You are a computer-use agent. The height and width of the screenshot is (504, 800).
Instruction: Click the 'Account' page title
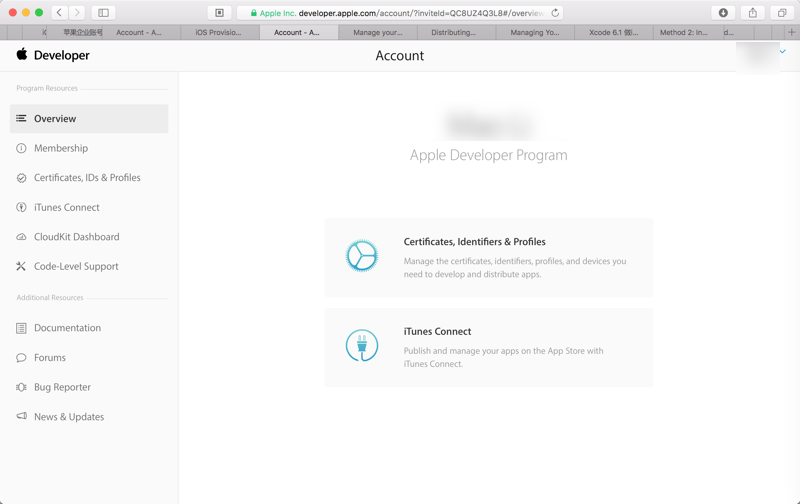(399, 56)
